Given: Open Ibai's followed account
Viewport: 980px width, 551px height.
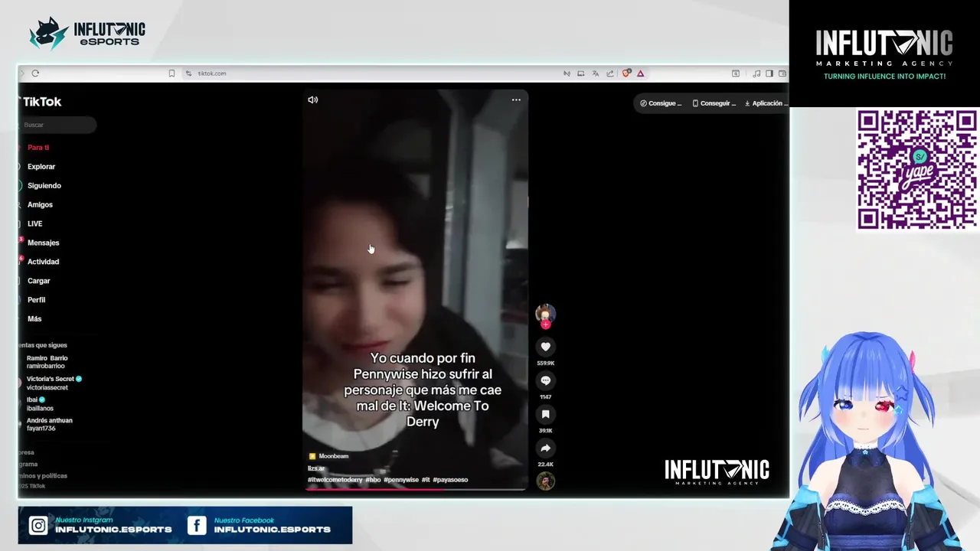Looking at the screenshot, I should [40, 404].
